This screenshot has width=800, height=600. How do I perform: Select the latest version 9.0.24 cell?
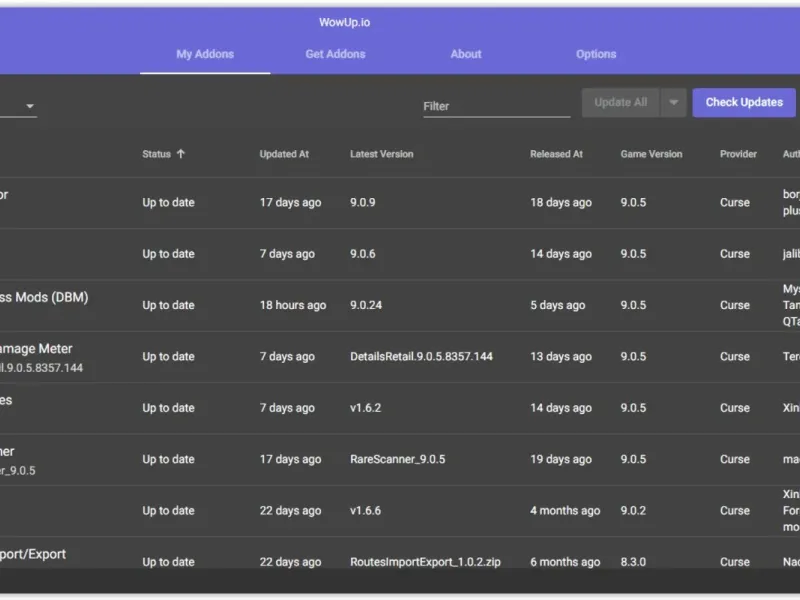366,305
